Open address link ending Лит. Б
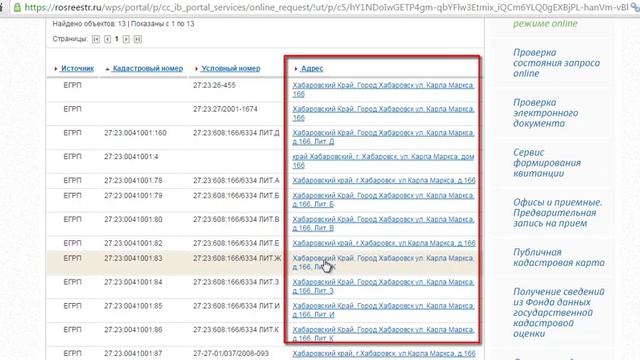This screenshot has width=640, height=360. coord(383,200)
